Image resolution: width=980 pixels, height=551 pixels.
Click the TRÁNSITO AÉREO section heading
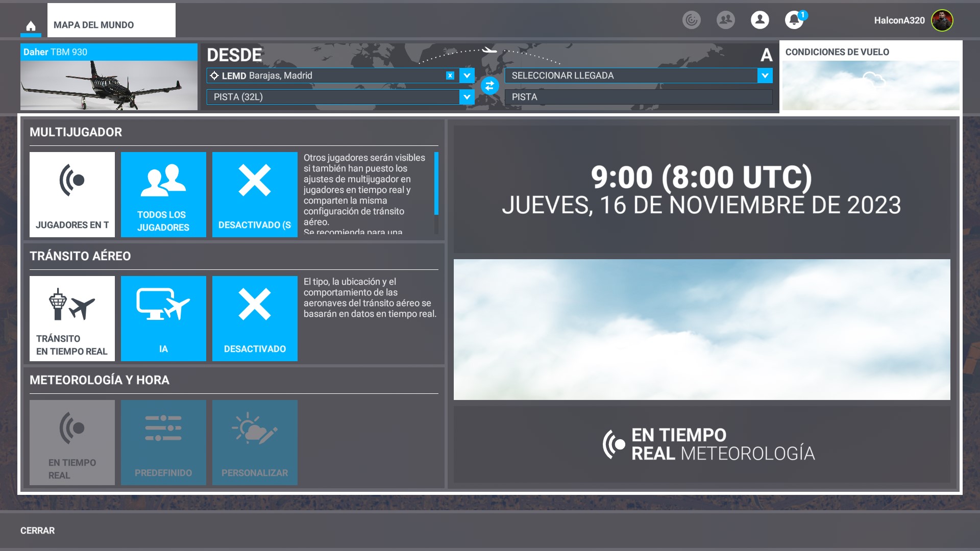80,256
